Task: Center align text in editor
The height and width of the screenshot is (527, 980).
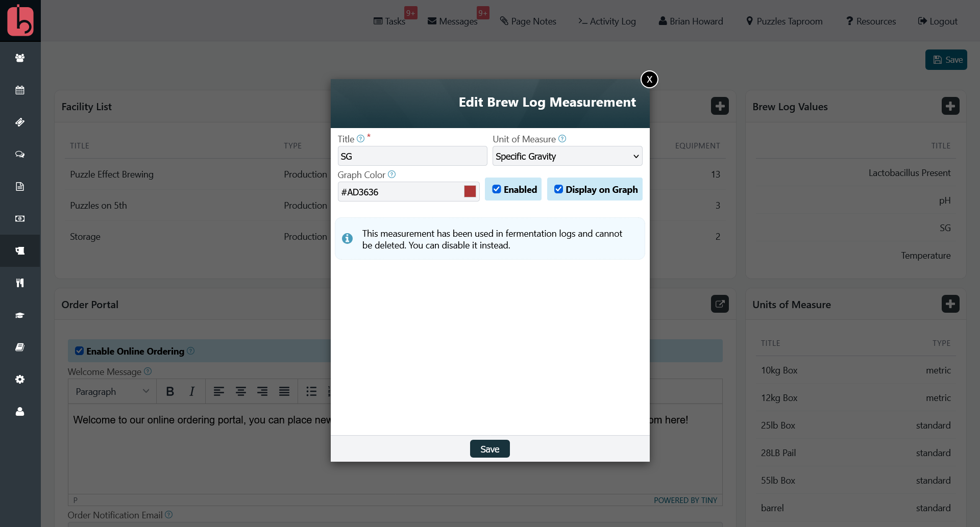Action: pyautogui.click(x=240, y=391)
